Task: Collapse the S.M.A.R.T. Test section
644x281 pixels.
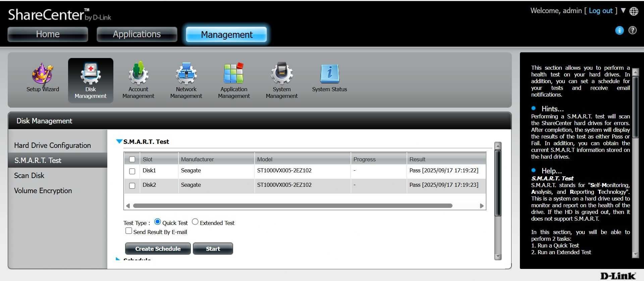Action: tap(119, 142)
